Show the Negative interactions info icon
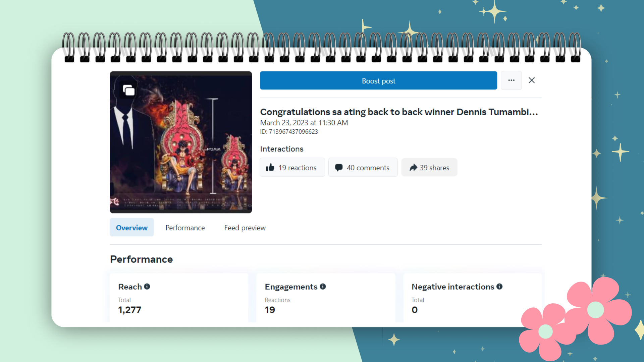 [x=499, y=287]
